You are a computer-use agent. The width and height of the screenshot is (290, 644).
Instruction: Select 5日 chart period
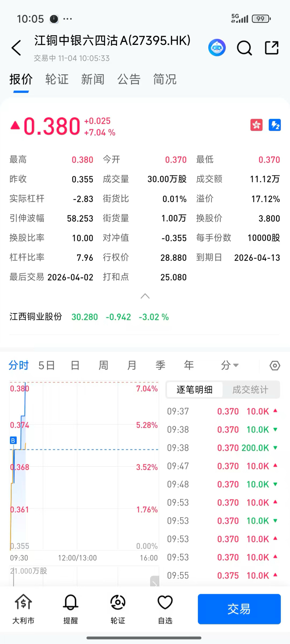(47, 365)
